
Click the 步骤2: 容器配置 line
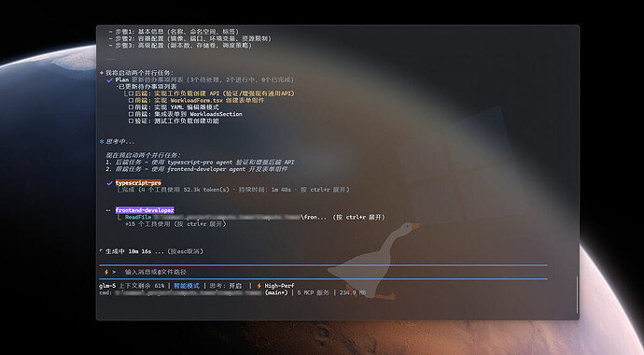(x=190, y=38)
